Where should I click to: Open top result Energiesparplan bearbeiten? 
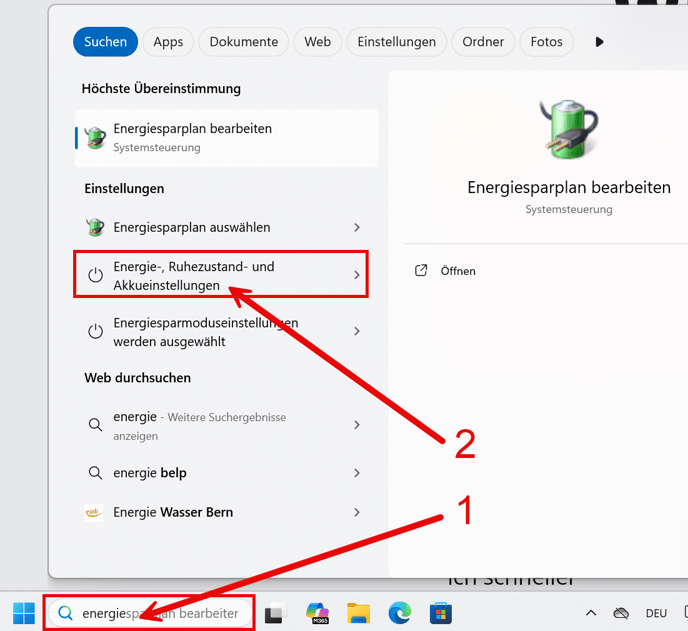click(x=227, y=138)
